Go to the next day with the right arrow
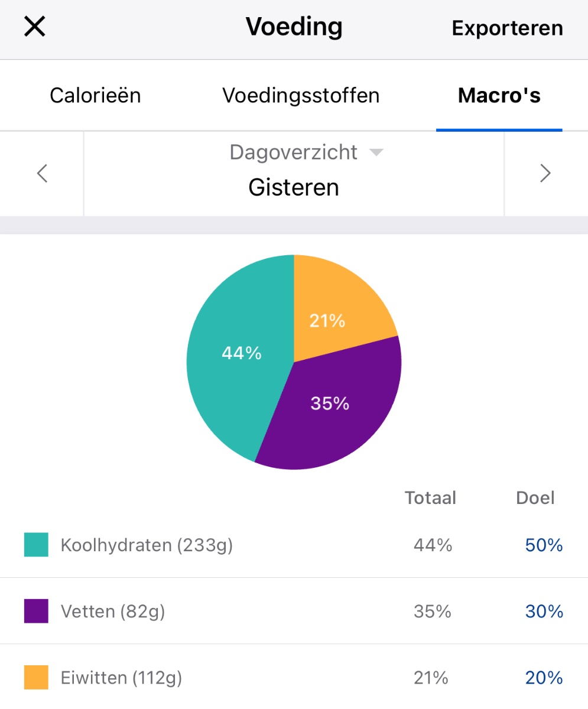This screenshot has width=588, height=709. click(545, 173)
